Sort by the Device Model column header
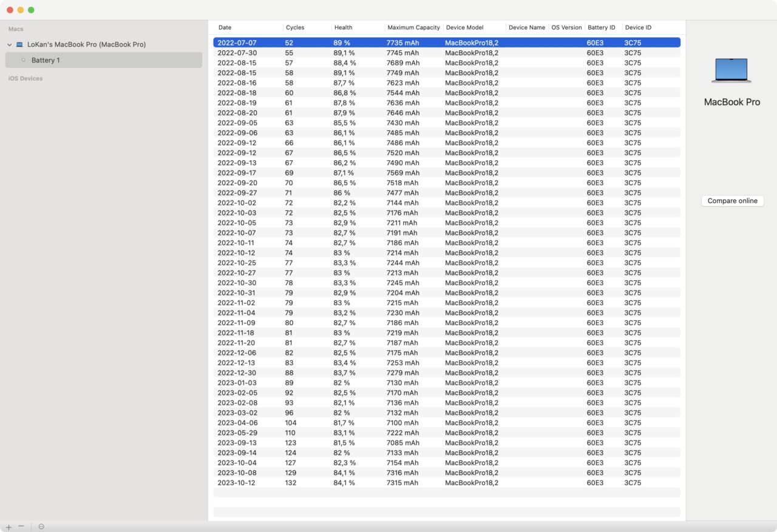This screenshot has width=777, height=532. pyautogui.click(x=464, y=27)
